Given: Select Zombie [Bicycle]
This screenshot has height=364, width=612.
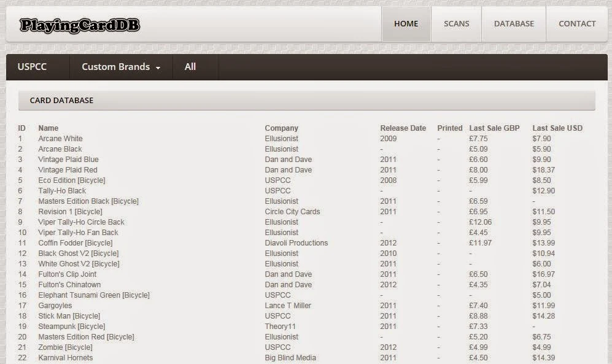Looking at the screenshot, I should (66, 347).
